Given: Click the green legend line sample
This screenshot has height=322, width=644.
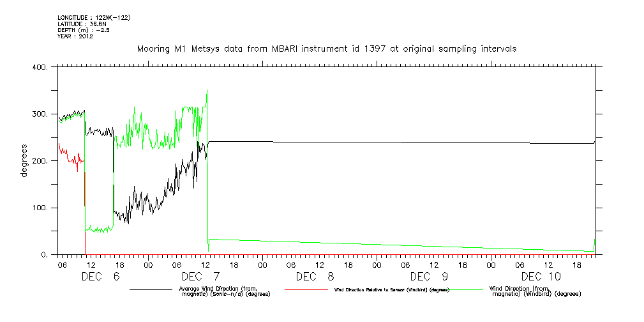Looking at the screenshot, I should pos(463,289).
